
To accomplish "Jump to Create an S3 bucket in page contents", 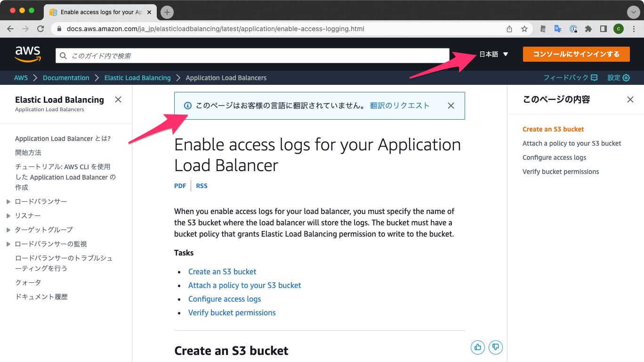I will click(553, 129).
